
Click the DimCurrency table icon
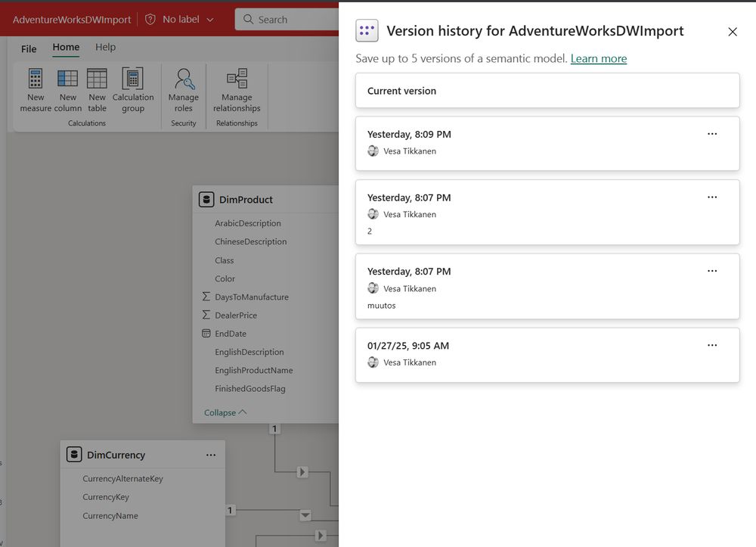coord(74,455)
